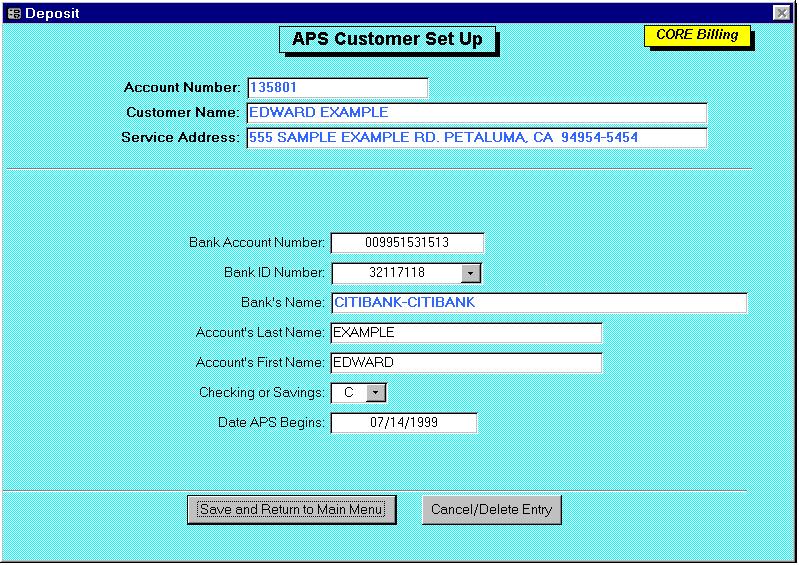
Task: Click the APS Customer Set Up heading
Action: click(x=387, y=39)
